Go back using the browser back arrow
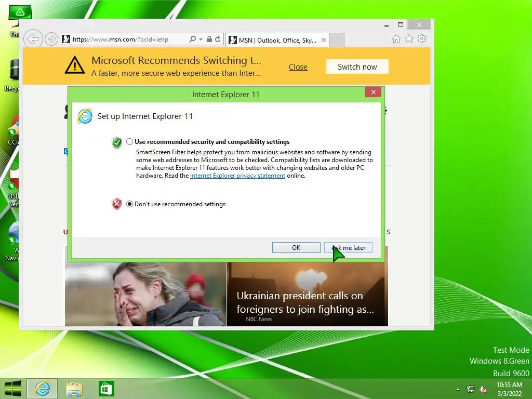This screenshot has height=399, width=532. click(x=33, y=39)
